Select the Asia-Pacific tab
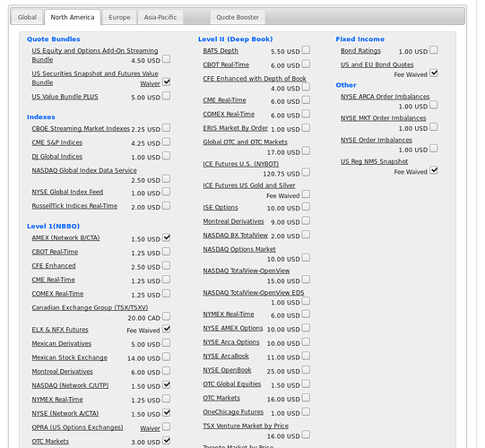This screenshot has width=485, height=448. pyautogui.click(x=160, y=17)
